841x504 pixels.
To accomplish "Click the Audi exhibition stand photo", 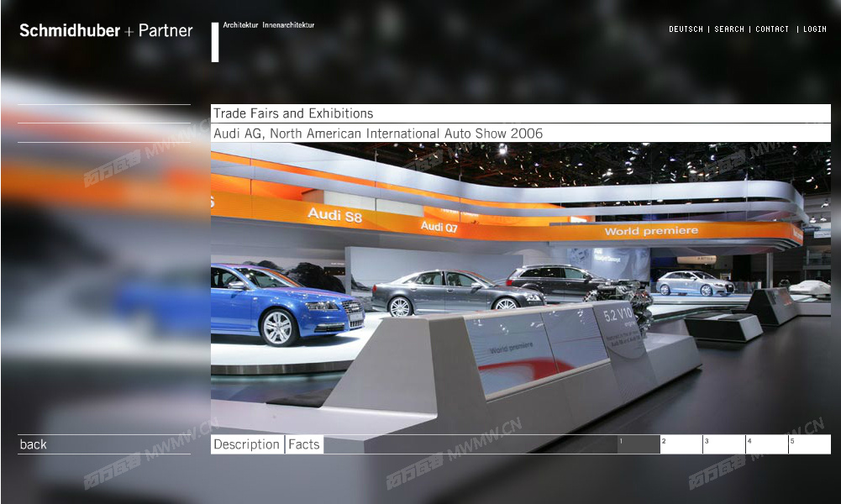I will tap(521, 288).
